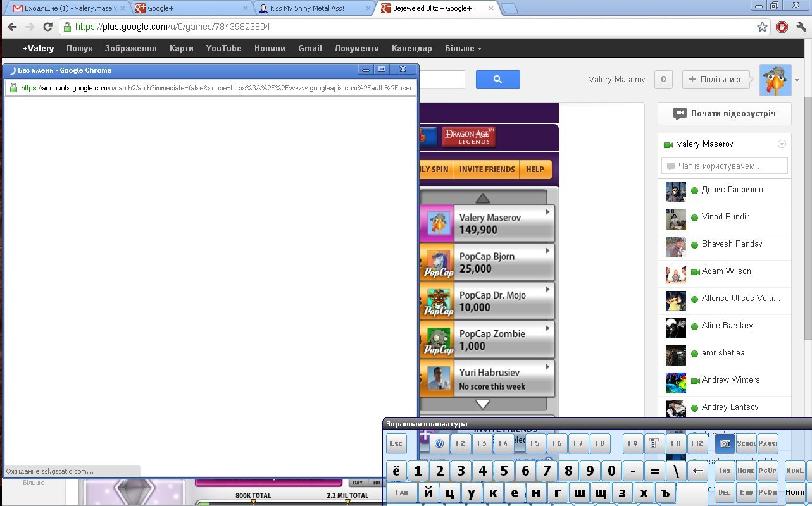Click the blue Google+ search magnifier button
Screen dimensions: 812x506
497,79
